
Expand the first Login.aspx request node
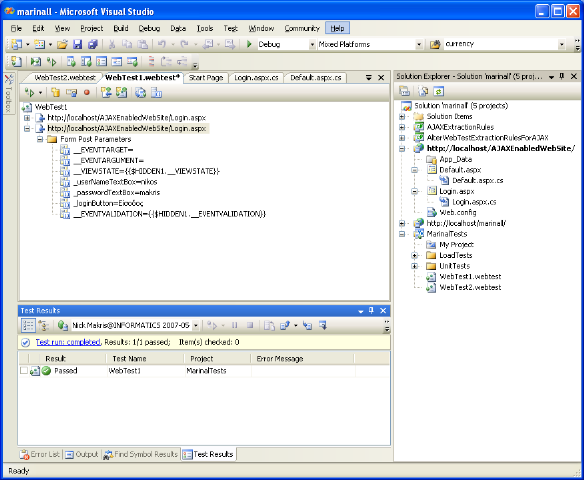27,118
